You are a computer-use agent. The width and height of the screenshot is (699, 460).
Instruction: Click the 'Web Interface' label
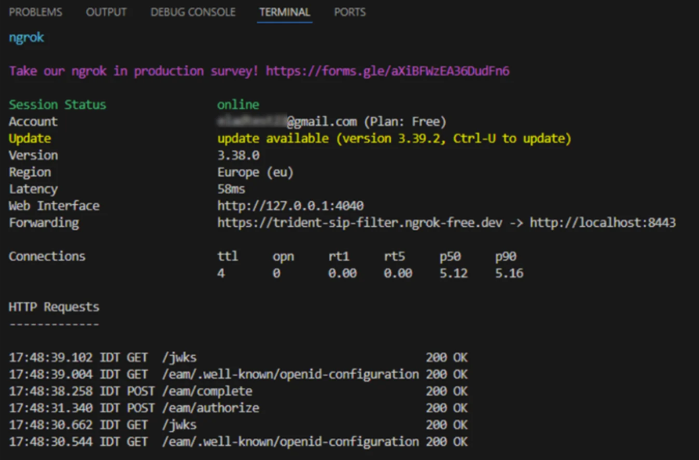[x=54, y=205]
